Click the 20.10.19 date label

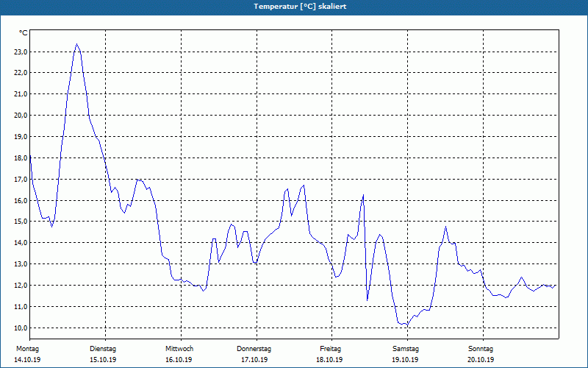[481, 360]
